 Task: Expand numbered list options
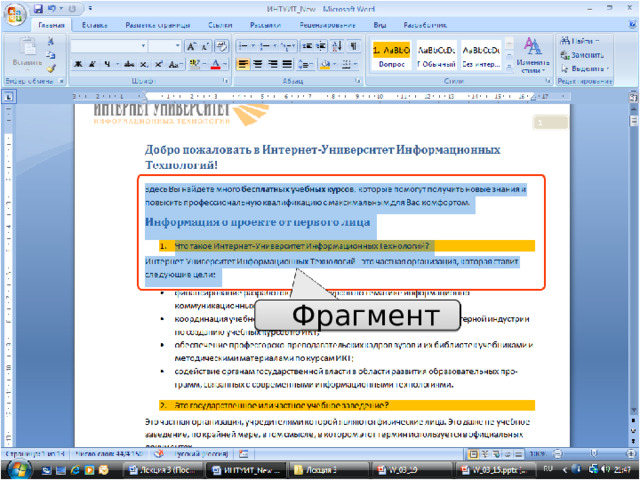pyautogui.click(x=275, y=46)
